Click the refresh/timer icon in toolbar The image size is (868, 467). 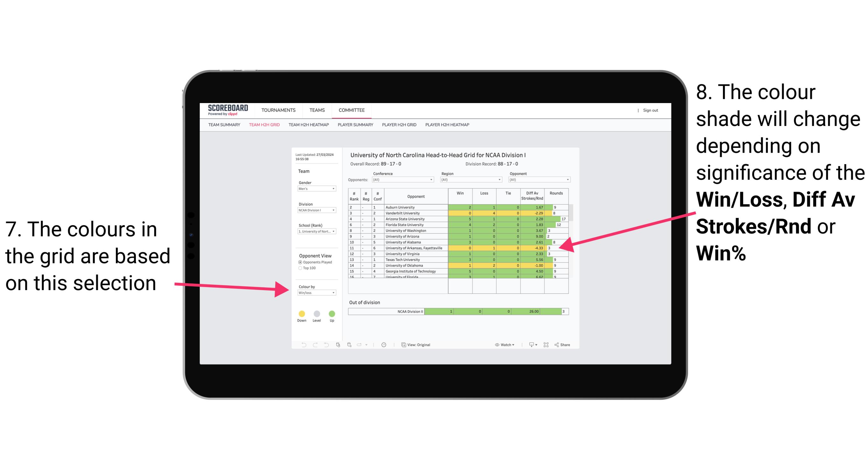click(384, 345)
